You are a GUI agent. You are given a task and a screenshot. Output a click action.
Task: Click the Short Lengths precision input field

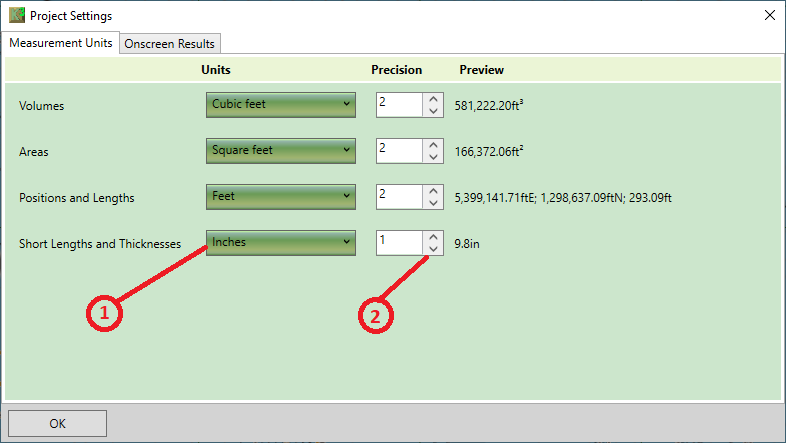[398, 243]
